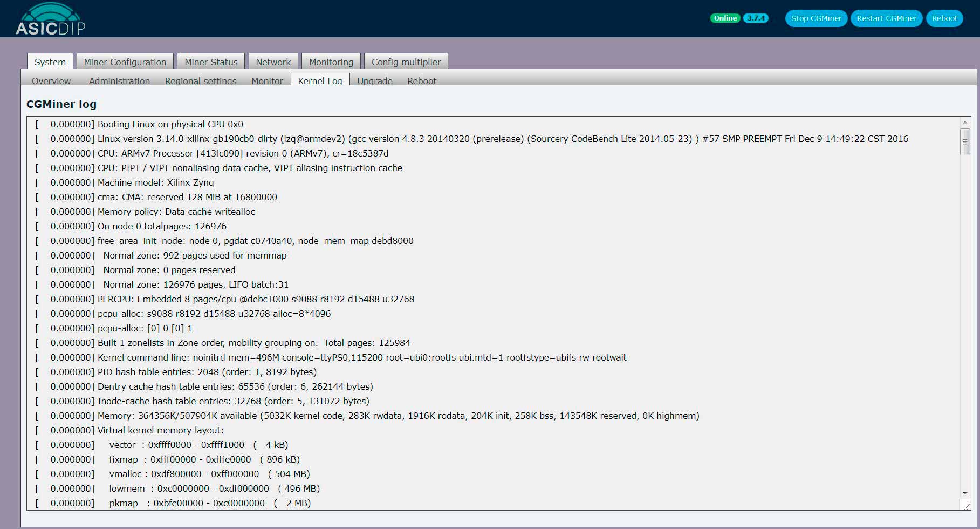Click the 'fixmap : 0xfff00000' log line
This screenshot has height=529, width=980.
point(167,459)
